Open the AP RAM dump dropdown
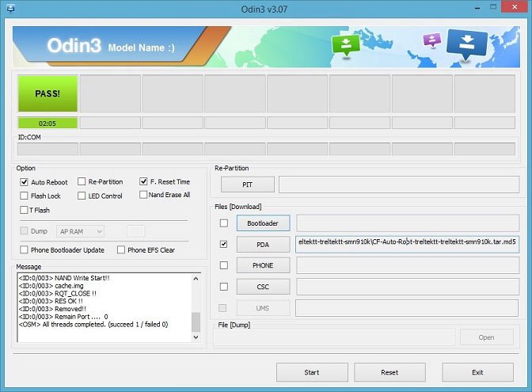The width and height of the screenshot is (532, 392). 80,231
